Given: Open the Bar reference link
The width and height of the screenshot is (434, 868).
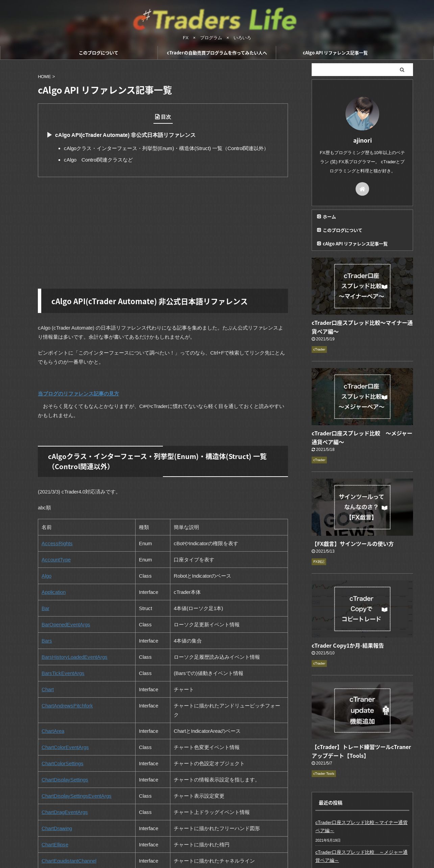Looking at the screenshot, I should pos(45,608).
